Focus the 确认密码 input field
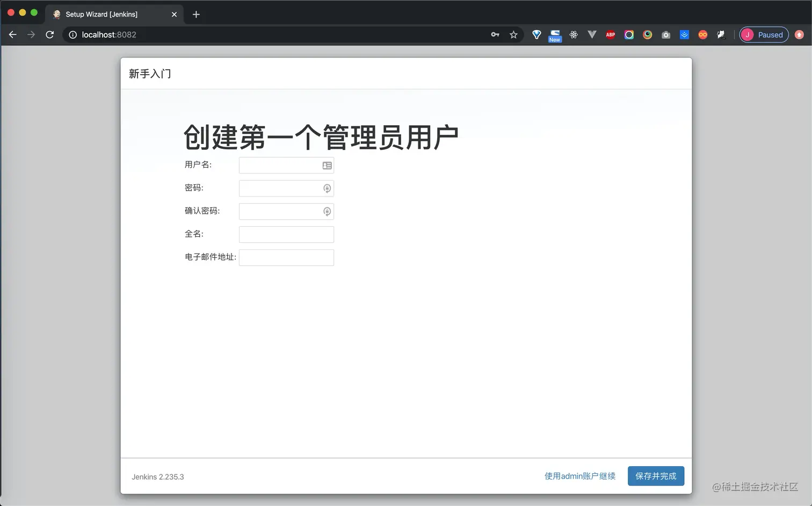The height and width of the screenshot is (506, 812). (x=286, y=212)
